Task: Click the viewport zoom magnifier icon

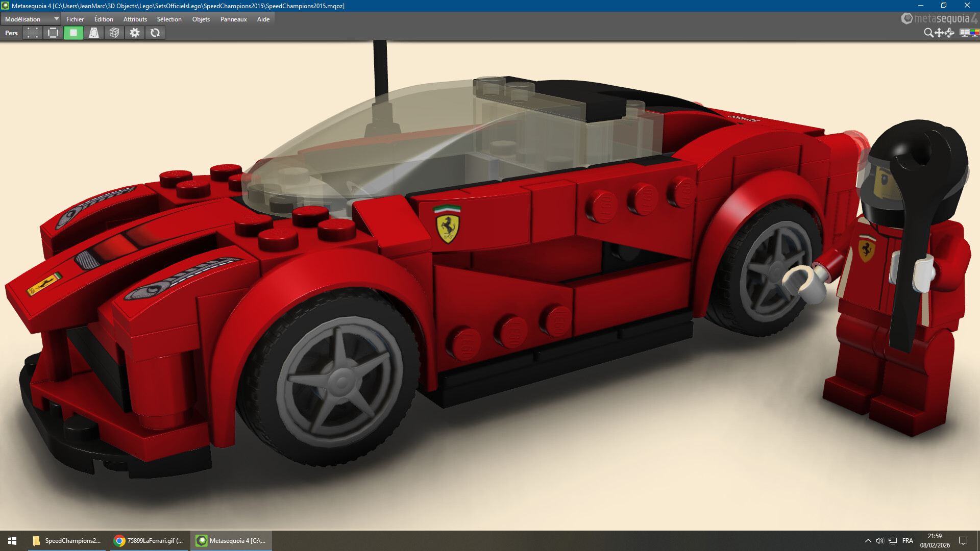Action: pos(928,33)
